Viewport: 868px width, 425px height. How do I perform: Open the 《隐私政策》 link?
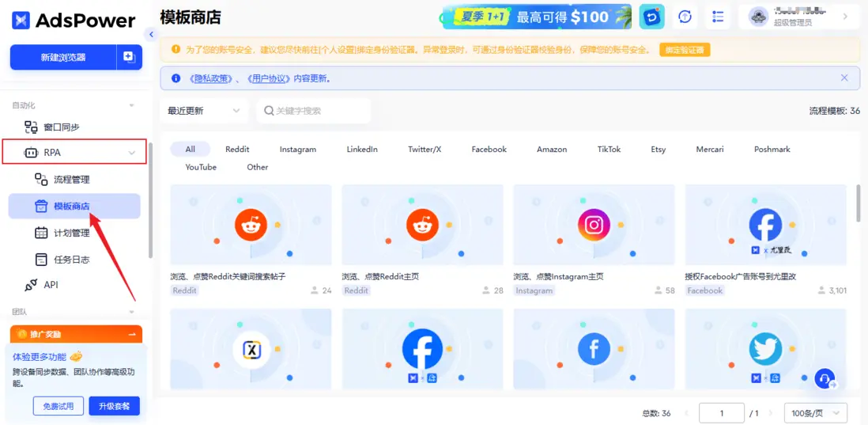(x=211, y=78)
